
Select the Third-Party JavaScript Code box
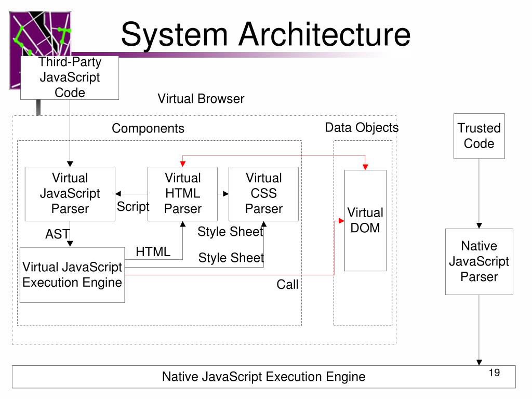click(x=70, y=78)
